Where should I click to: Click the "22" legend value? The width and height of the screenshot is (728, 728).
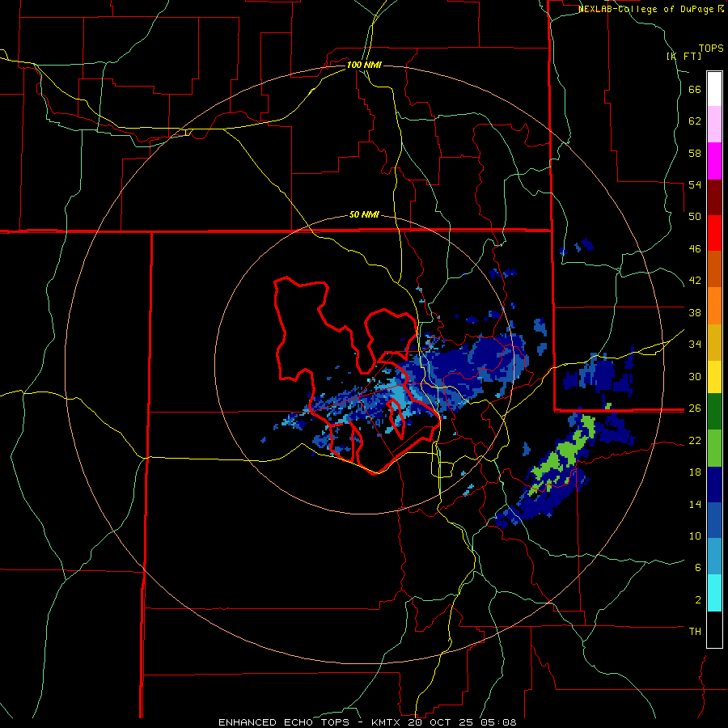click(695, 440)
